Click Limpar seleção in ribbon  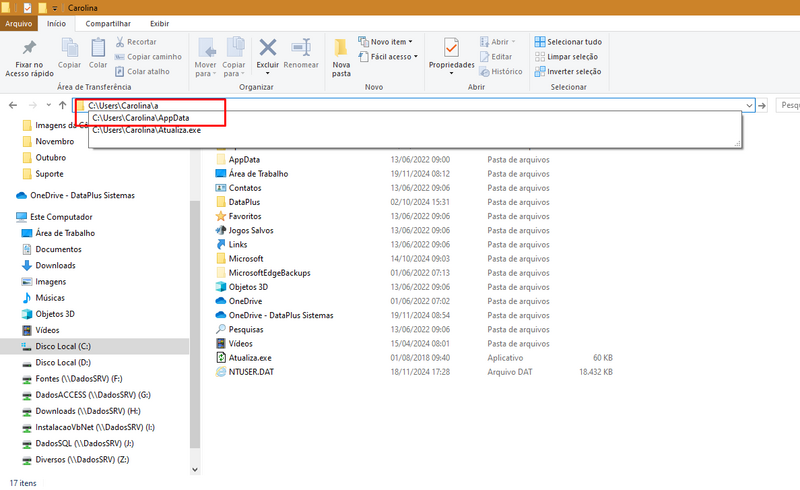click(566, 57)
